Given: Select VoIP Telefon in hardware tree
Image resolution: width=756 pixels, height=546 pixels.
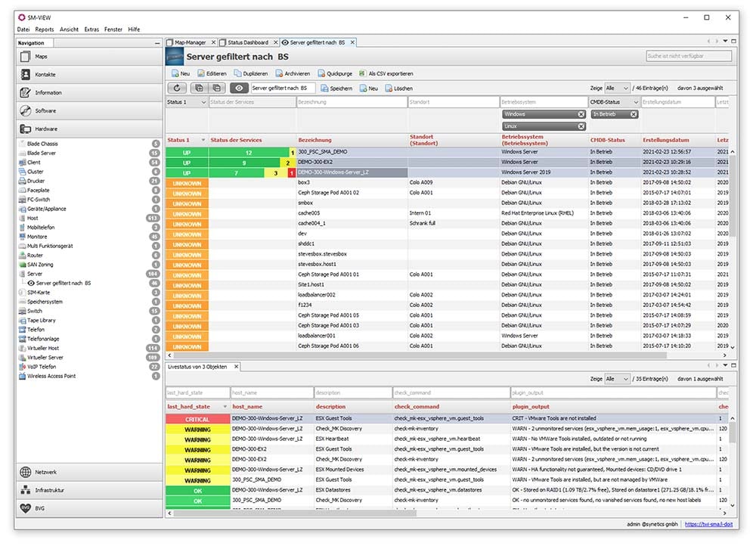Looking at the screenshot, I should 42,367.
